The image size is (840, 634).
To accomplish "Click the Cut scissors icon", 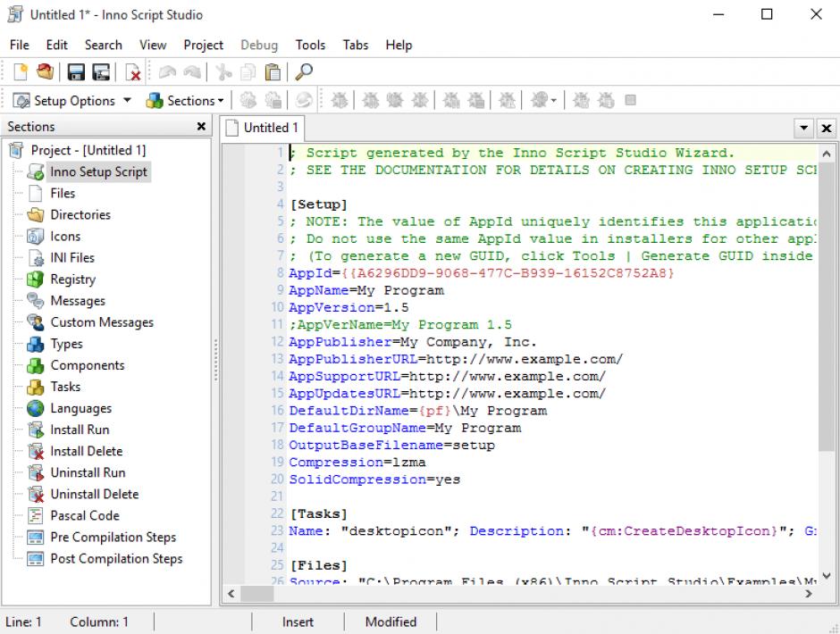I will (223, 71).
